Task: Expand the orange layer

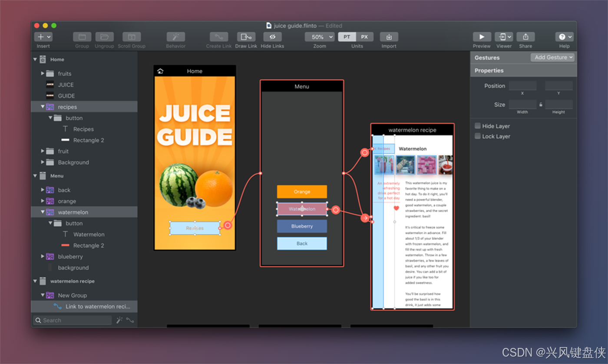Action: click(x=43, y=201)
